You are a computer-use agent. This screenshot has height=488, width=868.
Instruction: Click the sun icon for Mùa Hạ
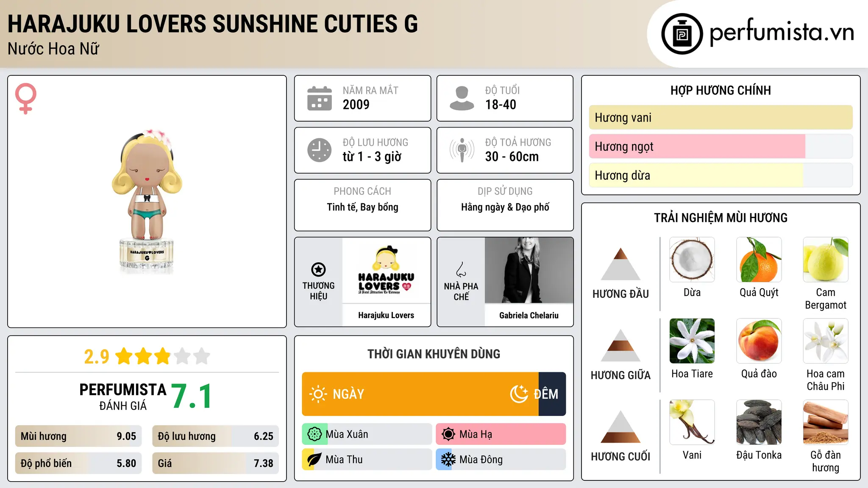pos(448,434)
